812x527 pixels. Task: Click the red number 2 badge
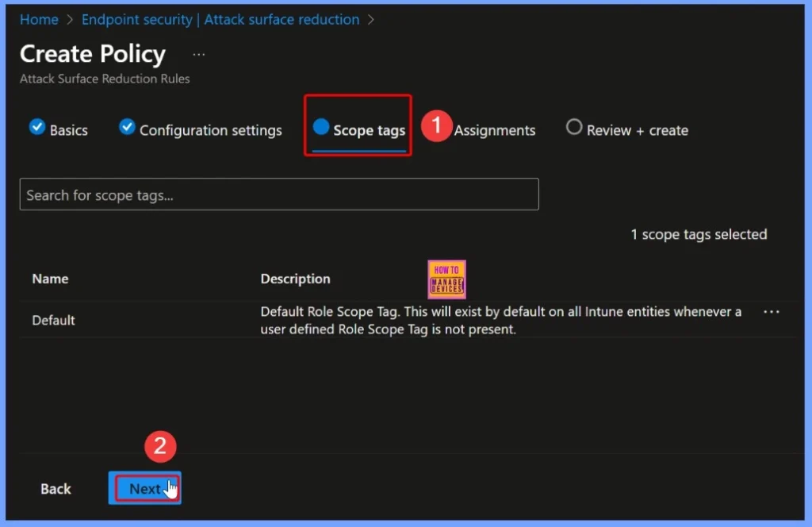159,446
